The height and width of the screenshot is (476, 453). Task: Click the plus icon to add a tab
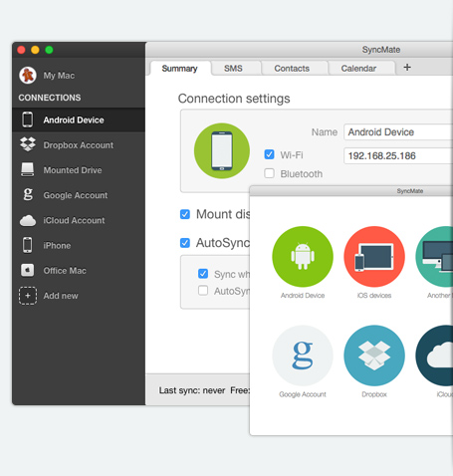(x=407, y=68)
